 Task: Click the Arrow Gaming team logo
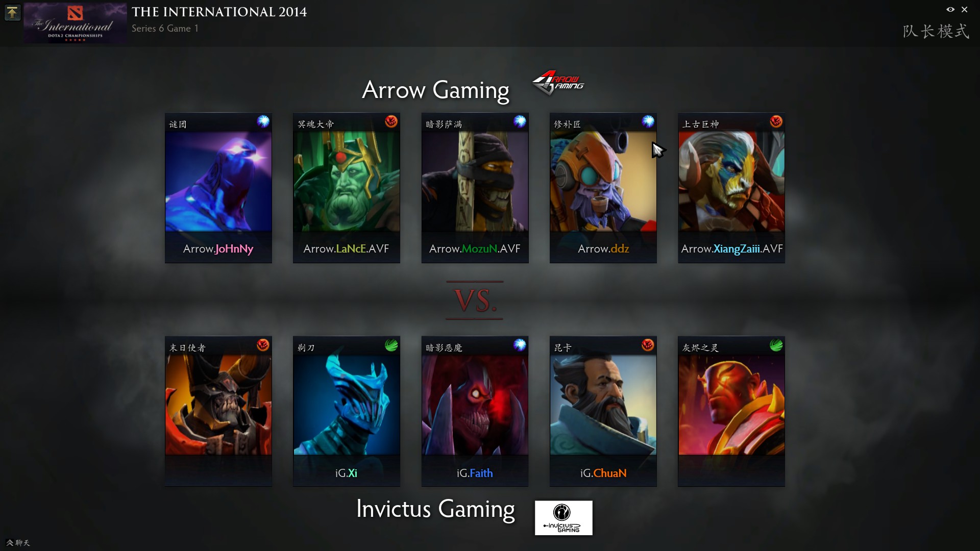pos(558,83)
